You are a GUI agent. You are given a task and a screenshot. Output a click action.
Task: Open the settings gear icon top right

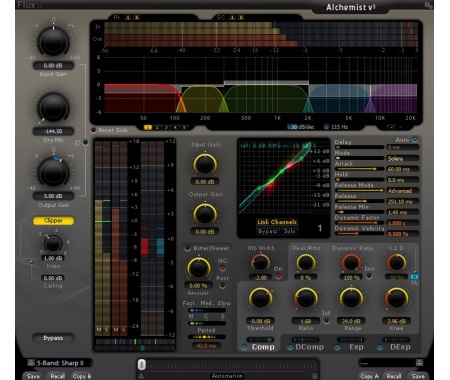pos(428,5)
